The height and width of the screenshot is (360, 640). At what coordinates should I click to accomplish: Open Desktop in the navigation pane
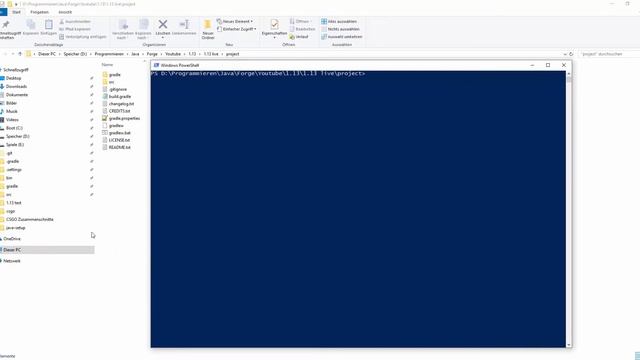pos(13,78)
